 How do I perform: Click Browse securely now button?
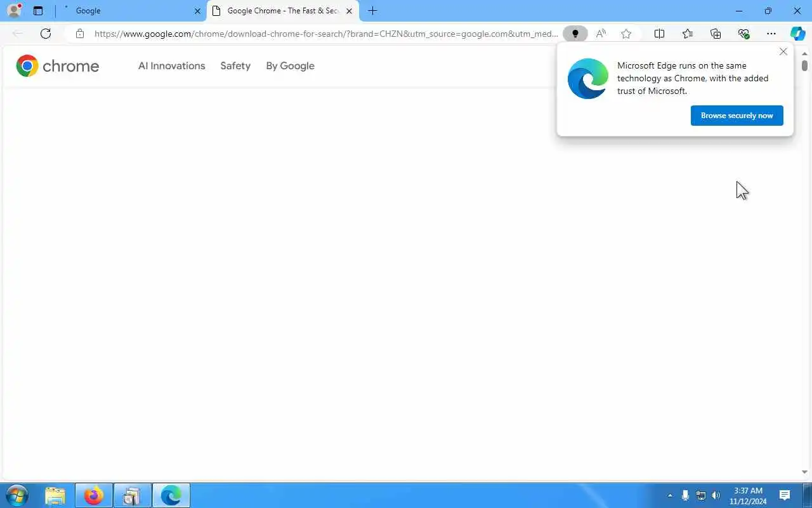tap(737, 116)
